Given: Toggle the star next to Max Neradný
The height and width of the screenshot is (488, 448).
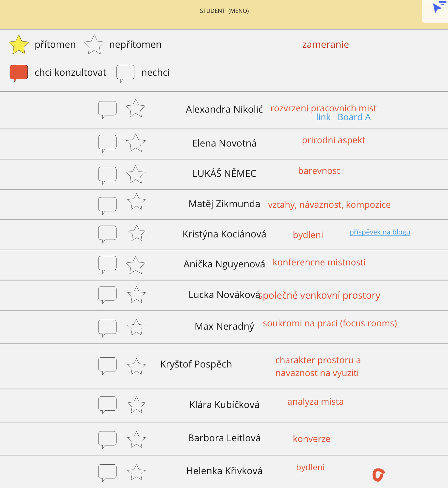Looking at the screenshot, I should tap(136, 328).
